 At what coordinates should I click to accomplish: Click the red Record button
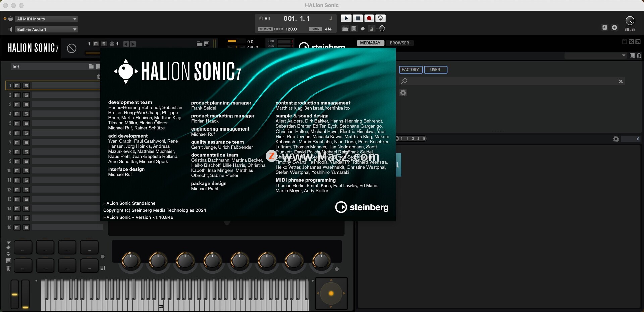coord(369,18)
